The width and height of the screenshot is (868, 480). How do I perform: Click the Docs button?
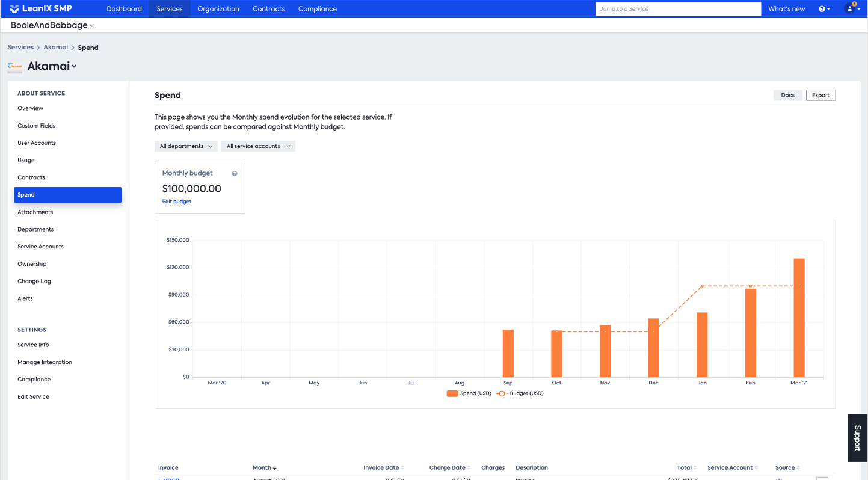point(788,95)
